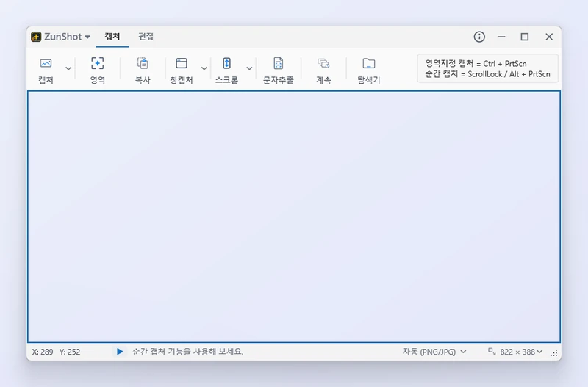Click the empty capture preview canvas
Image resolution: width=588 pixels, height=387 pixels.
coord(294,217)
